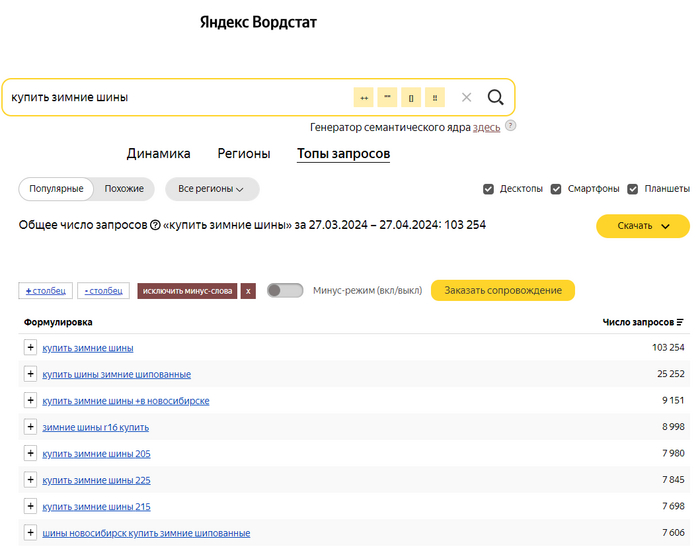The width and height of the screenshot is (700, 547).
Task: Open the Все регионы dropdown
Action: (x=211, y=189)
